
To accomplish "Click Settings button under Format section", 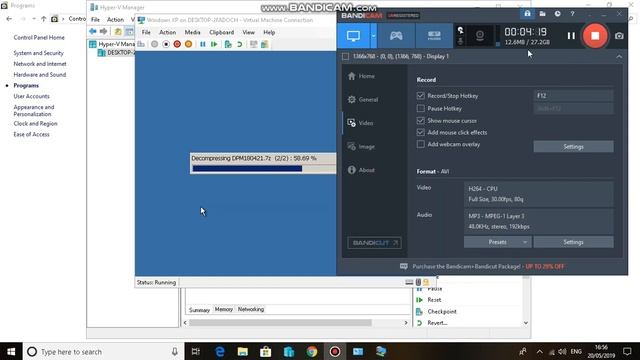I will [x=573, y=242].
